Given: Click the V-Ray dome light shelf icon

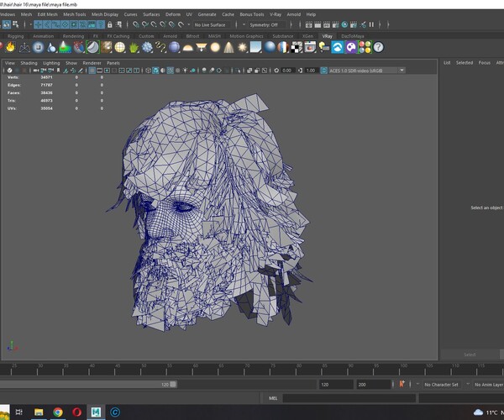Looking at the screenshot, I should [187, 47].
